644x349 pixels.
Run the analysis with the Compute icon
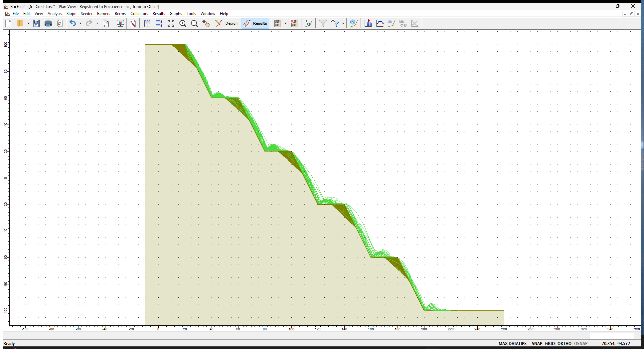tap(278, 23)
